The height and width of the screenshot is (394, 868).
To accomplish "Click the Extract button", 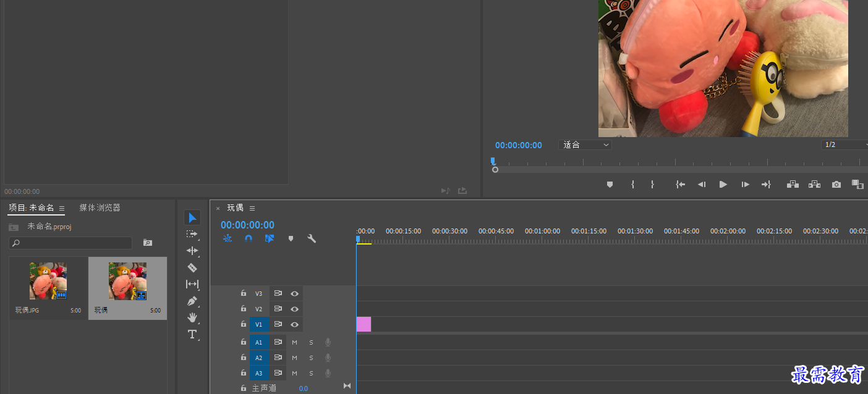I will point(814,184).
